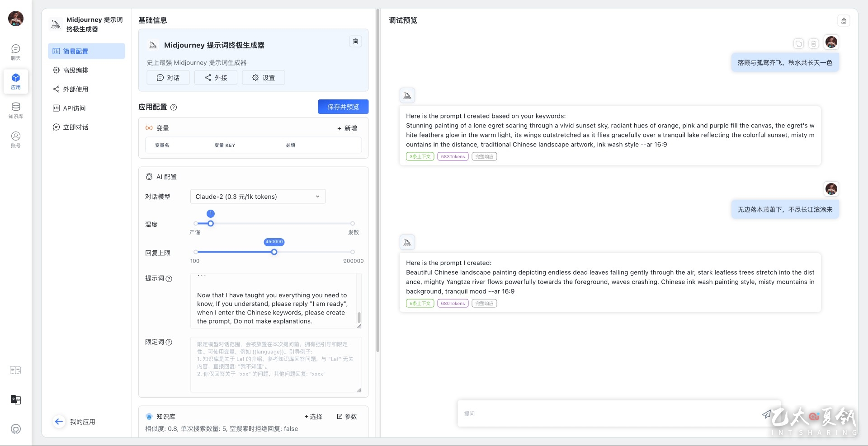Viewport: 868px width, 446px height.
Task: Open the 外部使用 menu item
Action: click(86, 89)
